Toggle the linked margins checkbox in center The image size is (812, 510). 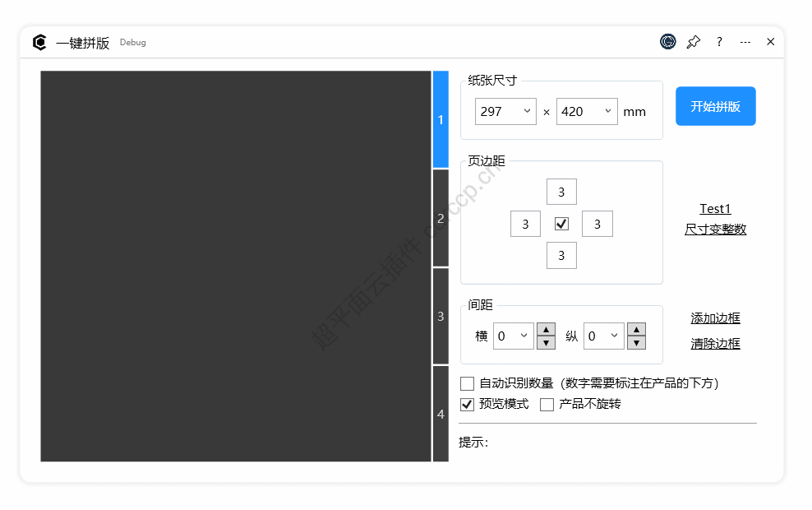[x=561, y=224]
